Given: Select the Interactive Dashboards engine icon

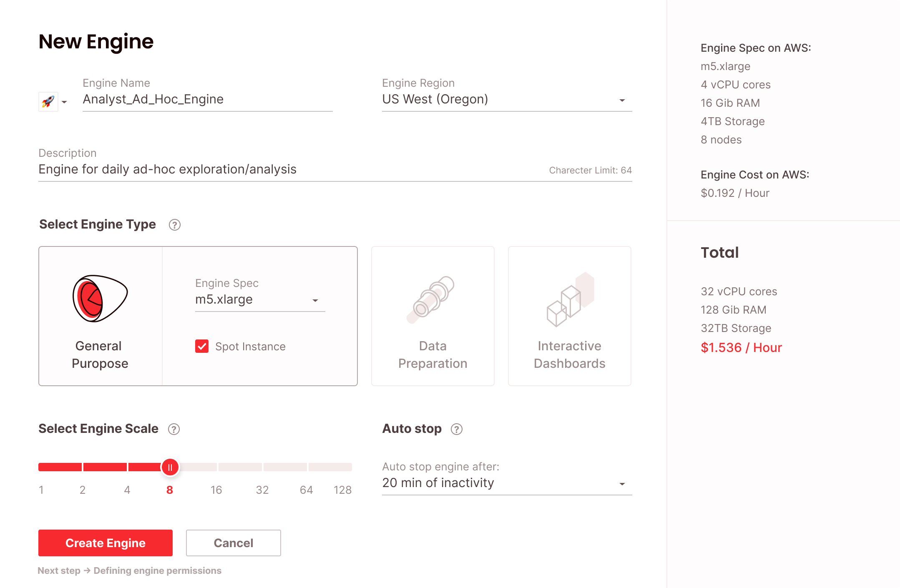Looking at the screenshot, I should pos(569,299).
